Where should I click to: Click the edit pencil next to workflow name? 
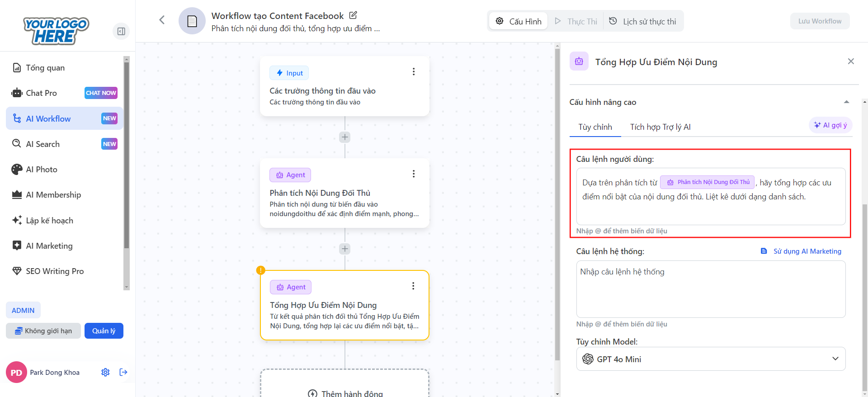point(353,15)
